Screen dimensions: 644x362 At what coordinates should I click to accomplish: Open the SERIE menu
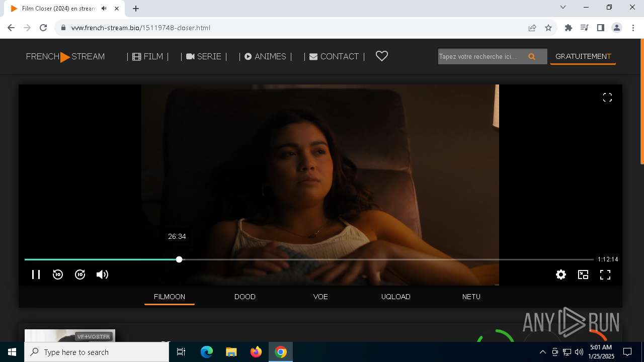tap(204, 56)
